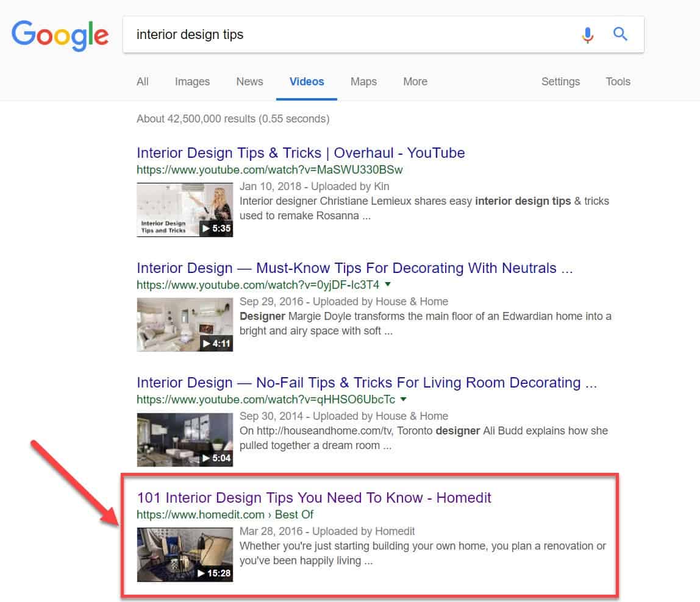Click 'Sep 30, 2014 - Uploaded by House & Home' text
Viewport: 700px width, 602px height.
[x=344, y=416]
